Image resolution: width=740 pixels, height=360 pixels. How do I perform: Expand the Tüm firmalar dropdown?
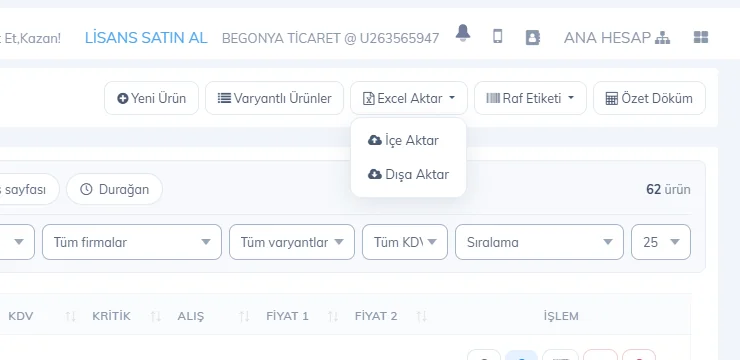pyautogui.click(x=132, y=242)
